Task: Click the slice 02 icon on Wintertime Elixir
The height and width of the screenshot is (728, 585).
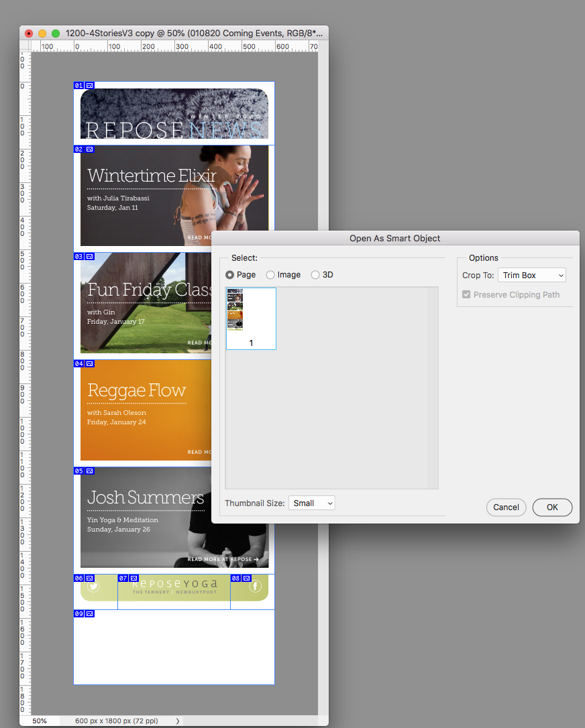Action: point(89,149)
